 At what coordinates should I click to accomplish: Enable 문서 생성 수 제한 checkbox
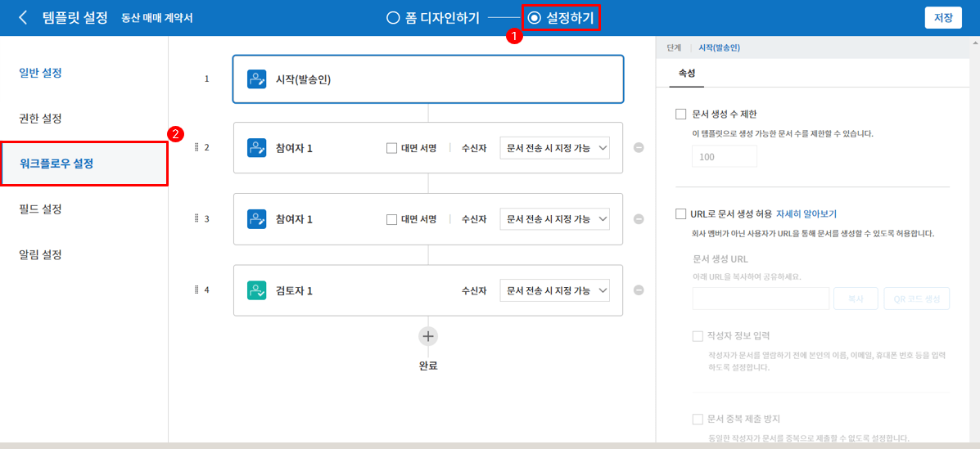(x=680, y=114)
